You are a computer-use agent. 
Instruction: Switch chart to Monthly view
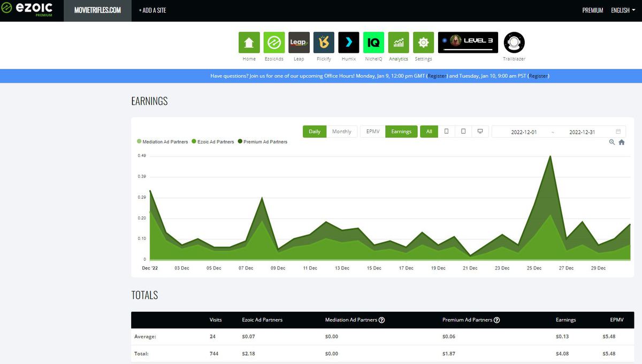pos(342,131)
